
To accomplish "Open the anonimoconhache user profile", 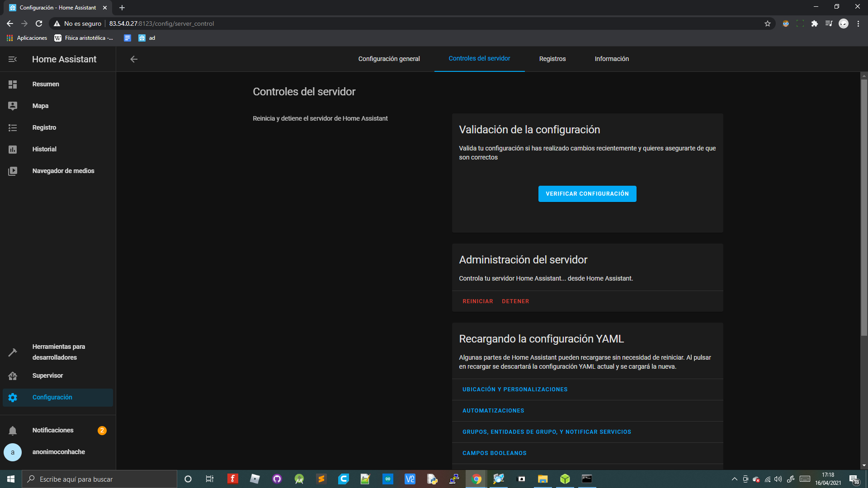I will click(58, 452).
